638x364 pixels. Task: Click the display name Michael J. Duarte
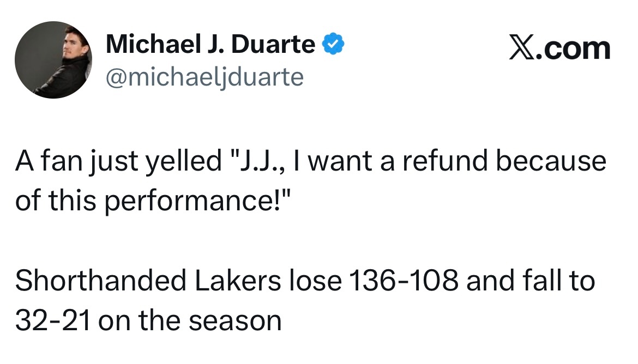coord(210,44)
